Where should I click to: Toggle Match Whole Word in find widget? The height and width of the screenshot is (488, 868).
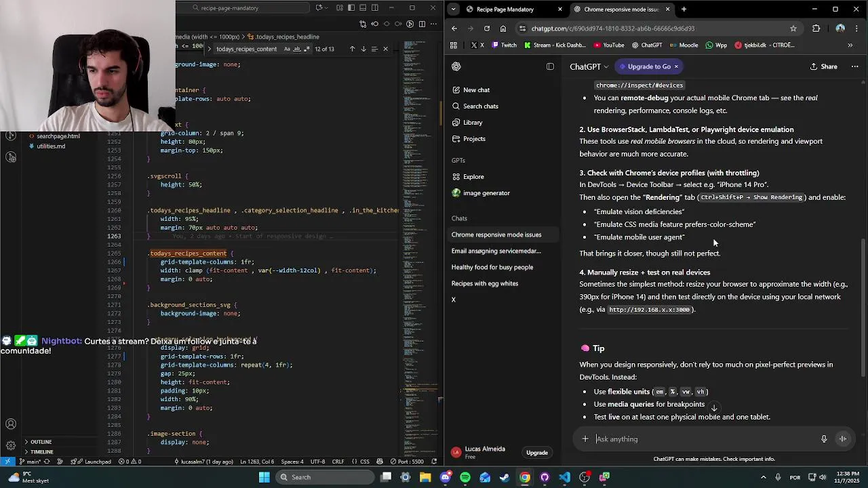[297, 49]
